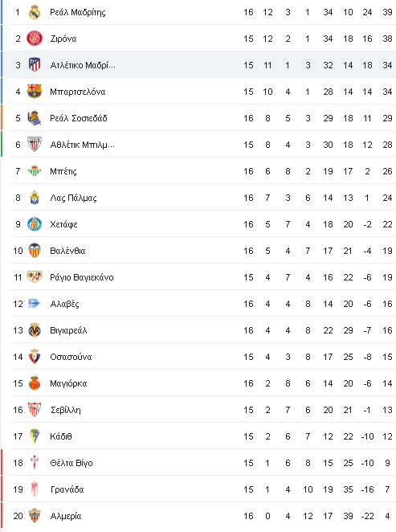
Task: Click the Atlético Madrid crest icon
Action: coord(35,65)
